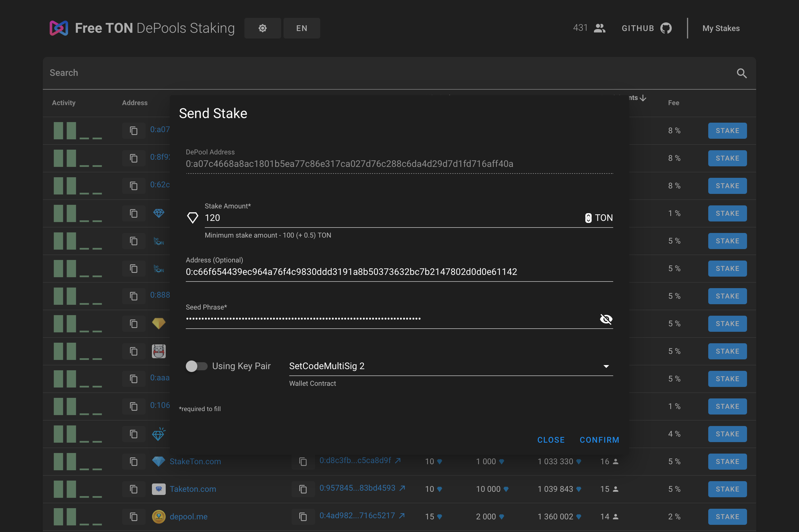Click STAKE button for StakeTon.com

(727, 461)
